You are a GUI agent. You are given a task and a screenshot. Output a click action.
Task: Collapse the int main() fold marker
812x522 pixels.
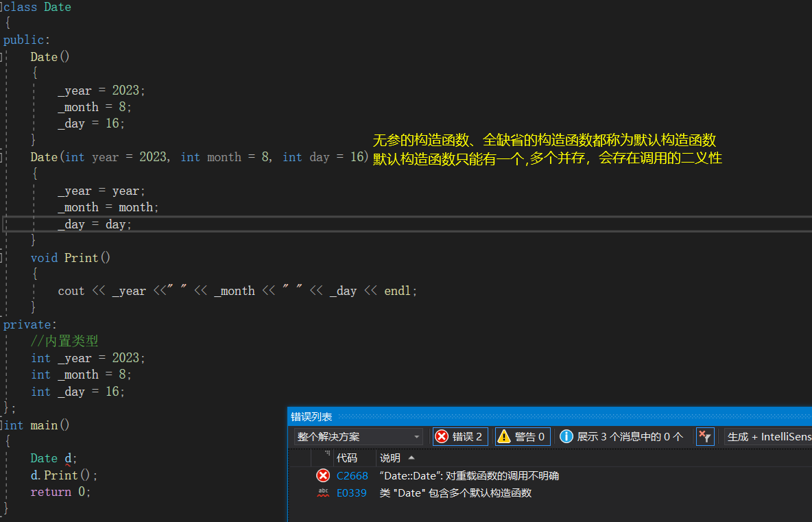coord(1,425)
